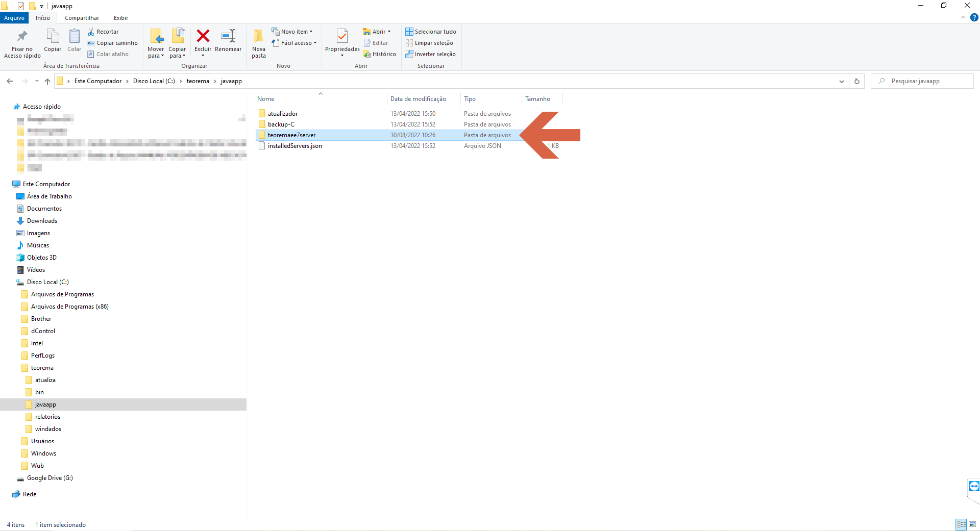Open the relatorios folder in tree
Screen dimensions: 980x531
[47, 417]
